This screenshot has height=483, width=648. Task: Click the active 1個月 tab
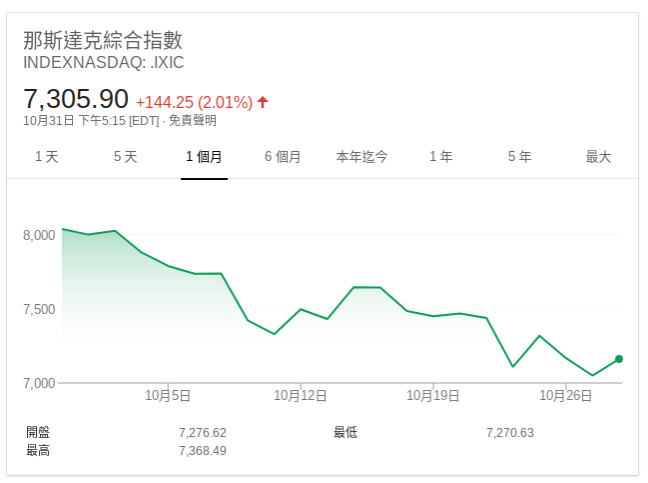tap(204, 157)
